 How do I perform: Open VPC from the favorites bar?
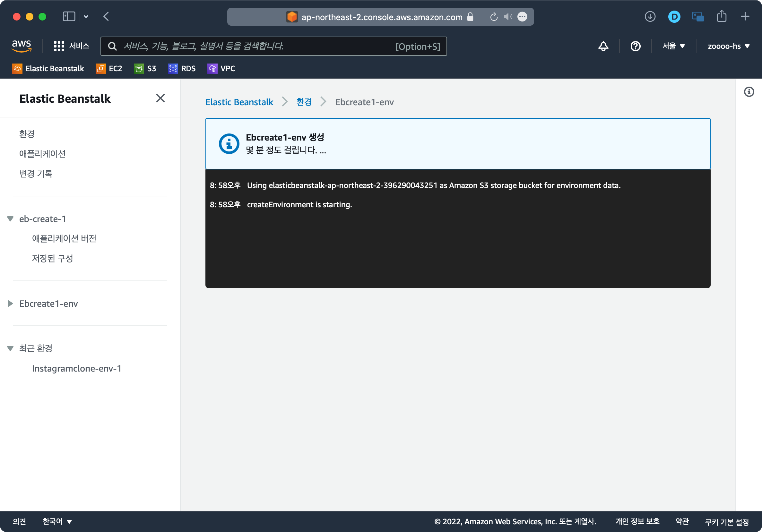coord(221,69)
